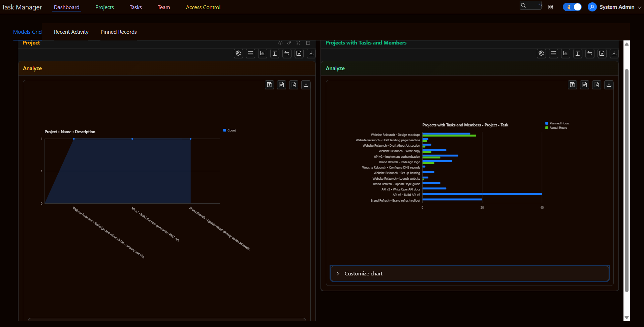Click 'Website Relaunch • Set up hosting' label
This screenshot has width=644, height=327.
click(397, 173)
